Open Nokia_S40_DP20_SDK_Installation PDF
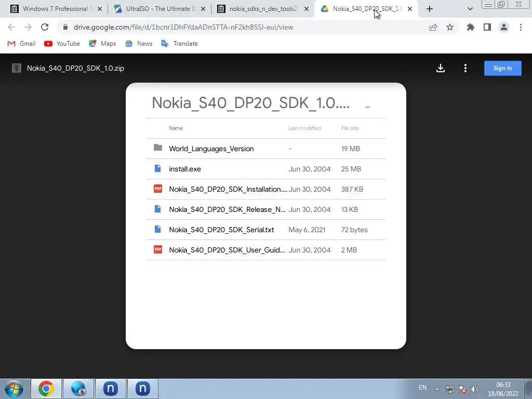 (265, 189)
